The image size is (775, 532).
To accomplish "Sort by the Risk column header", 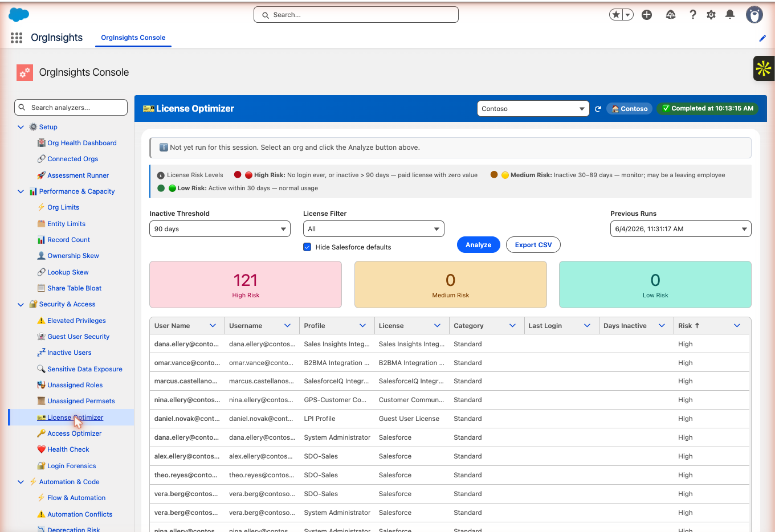I will click(688, 326).
